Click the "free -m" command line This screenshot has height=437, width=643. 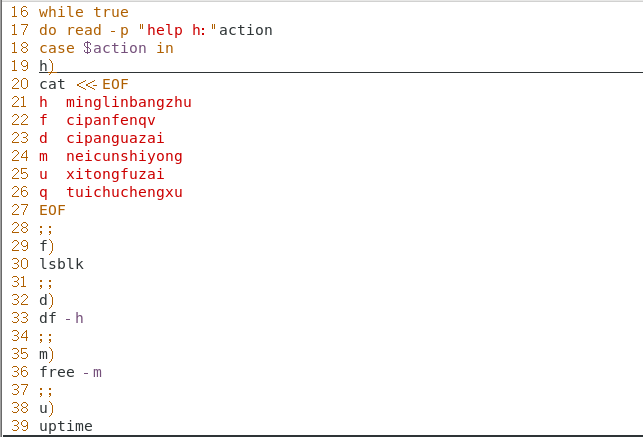click(70, 372)
